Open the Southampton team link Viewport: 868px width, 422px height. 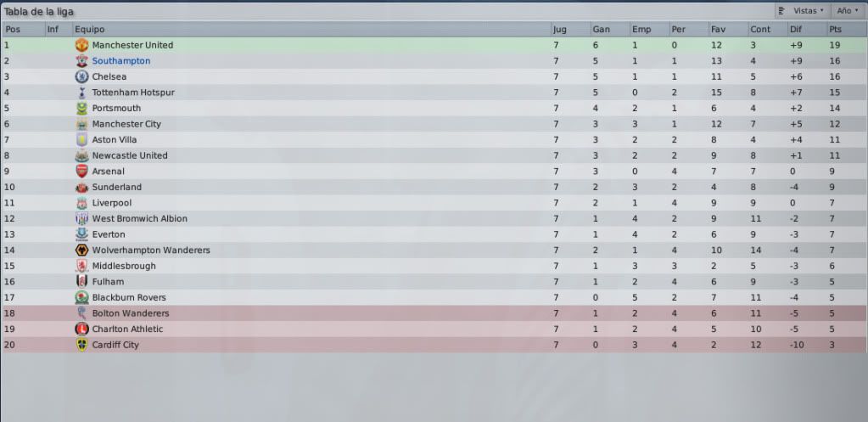[x=121, y=61]
